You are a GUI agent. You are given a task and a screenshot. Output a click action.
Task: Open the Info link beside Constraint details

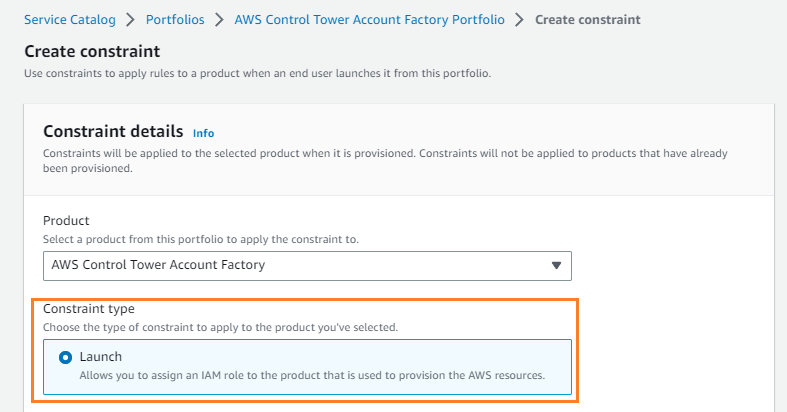click(203, 133)
